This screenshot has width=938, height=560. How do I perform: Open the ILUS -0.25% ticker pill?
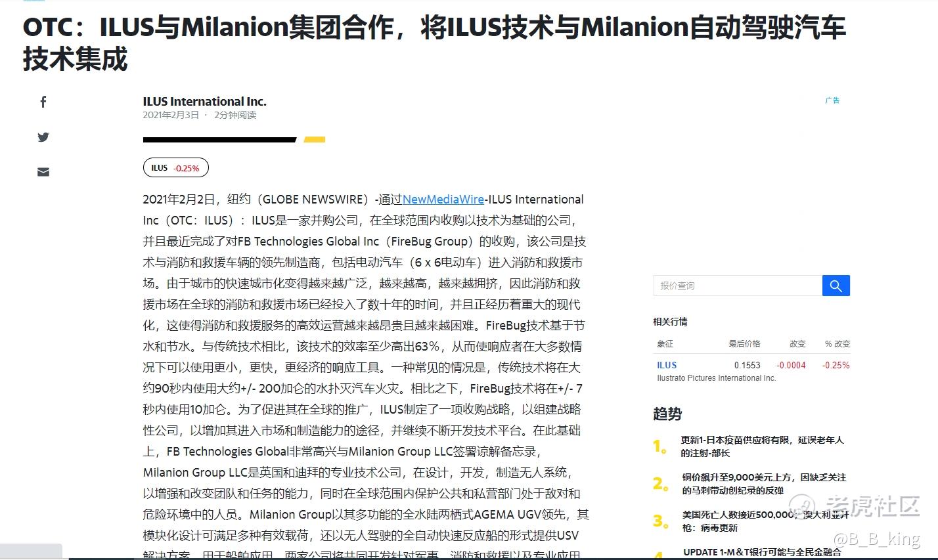coord(175,168)
